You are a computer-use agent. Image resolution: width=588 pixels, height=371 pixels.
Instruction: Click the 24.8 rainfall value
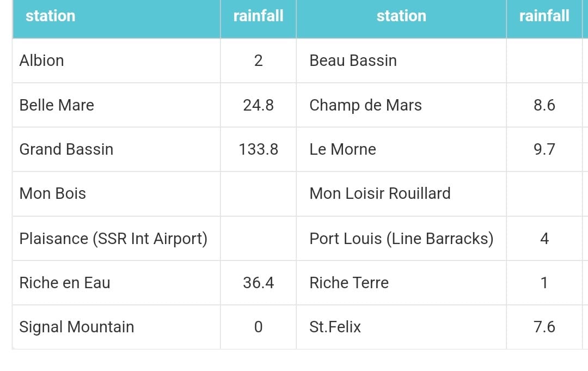[x=258, y=105]
